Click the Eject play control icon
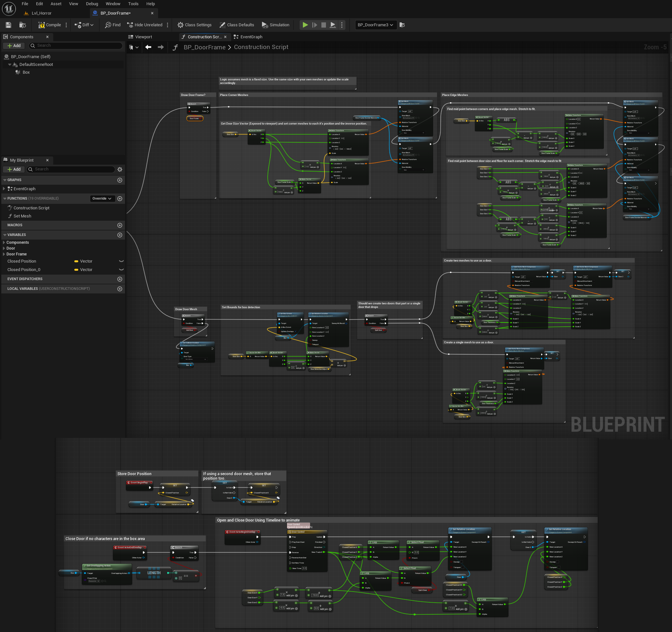This screenshot has height=632, width=672. (x=333, y=25)
